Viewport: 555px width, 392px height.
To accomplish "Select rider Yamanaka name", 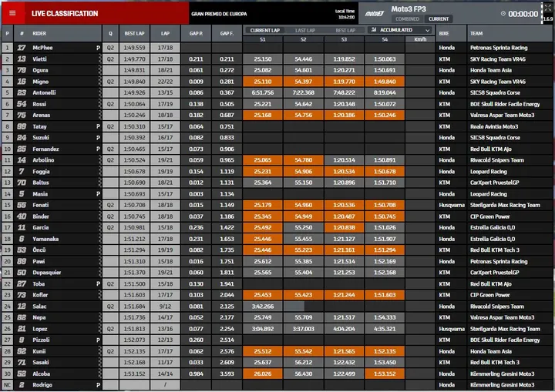I will coord(45,239).
